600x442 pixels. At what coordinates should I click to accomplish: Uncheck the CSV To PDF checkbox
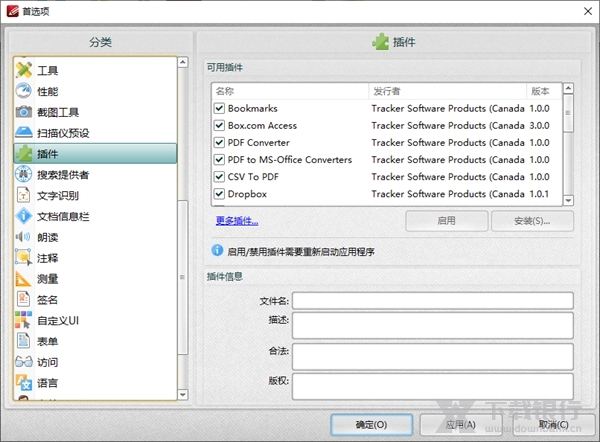point(219,176)
